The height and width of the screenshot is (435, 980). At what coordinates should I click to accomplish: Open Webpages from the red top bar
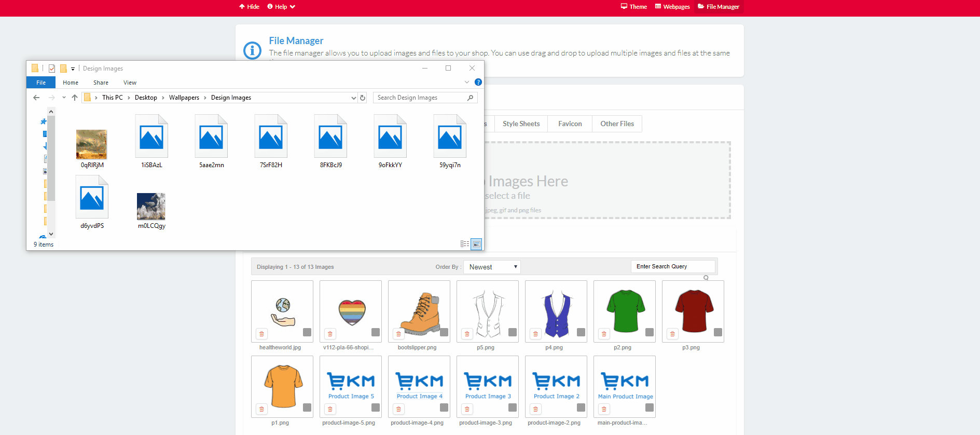pyautogui.click(x=672, y=7)
